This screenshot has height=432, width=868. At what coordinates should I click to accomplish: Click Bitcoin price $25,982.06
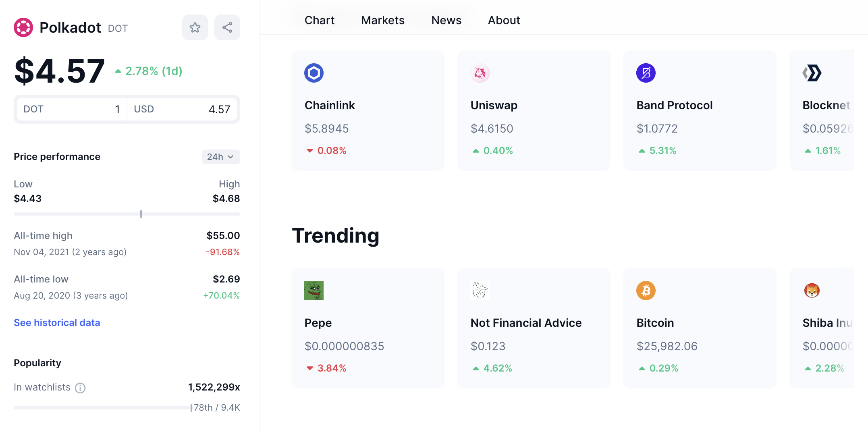[x=667, y=346]
